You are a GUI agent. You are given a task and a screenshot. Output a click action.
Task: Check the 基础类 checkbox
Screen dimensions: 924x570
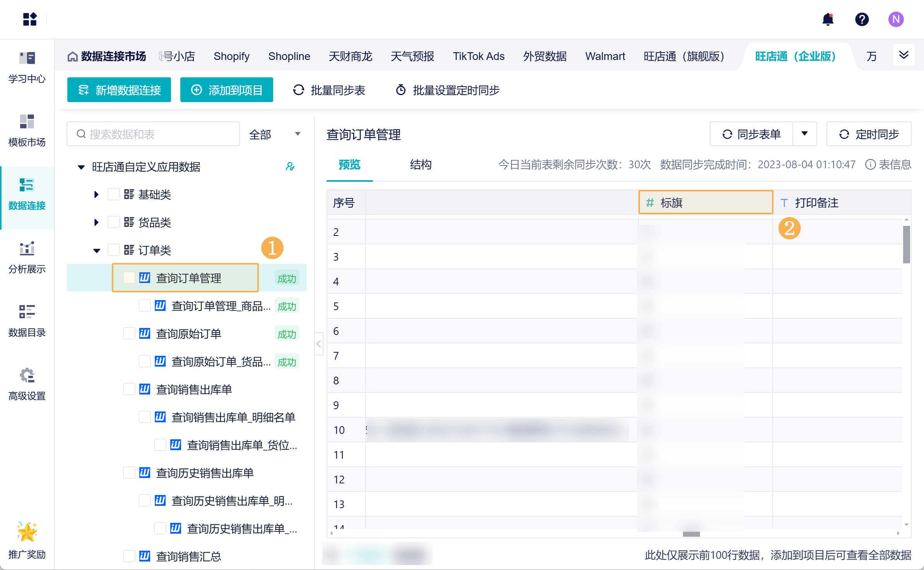(x=113, y=194)
